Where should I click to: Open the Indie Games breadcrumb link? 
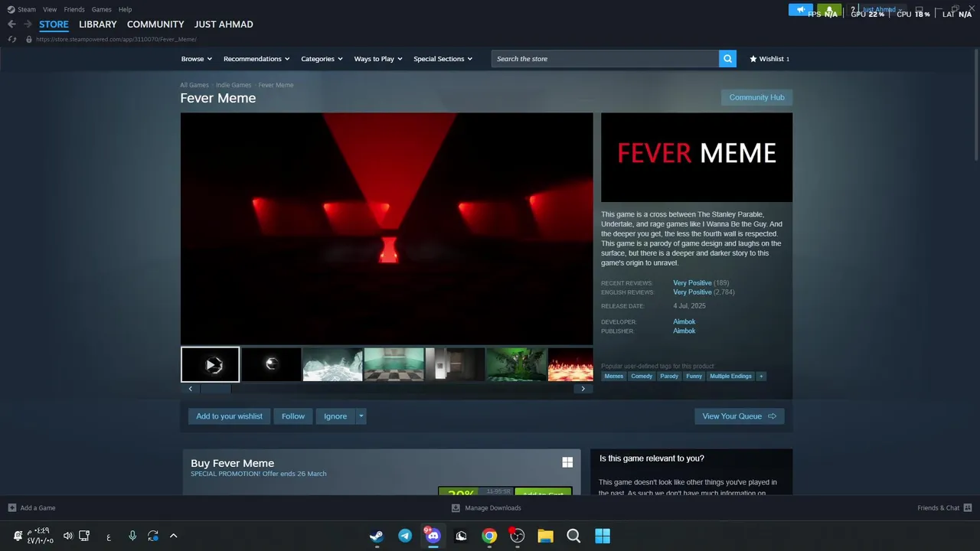click(234, 85)
